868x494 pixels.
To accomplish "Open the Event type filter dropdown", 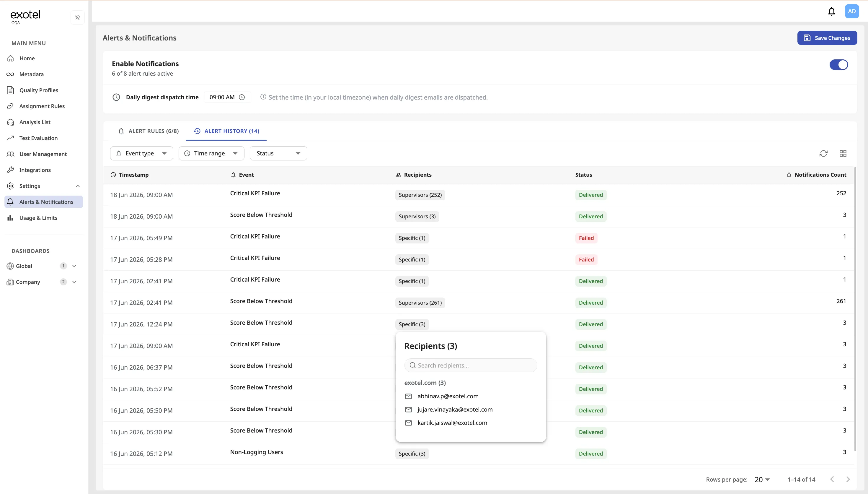I will pos(142,153).
